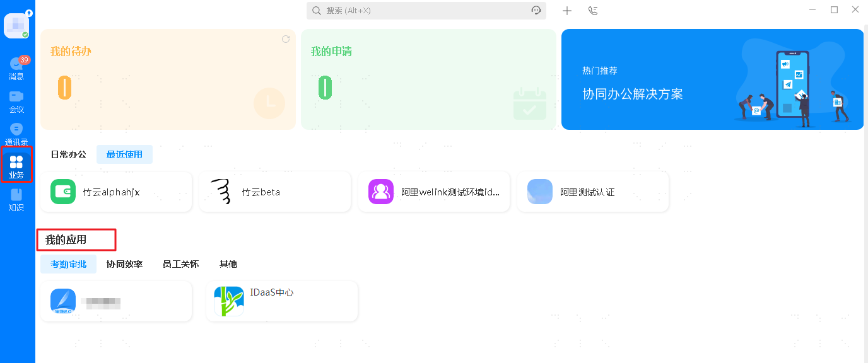Click the user avatar in sidebar

(x=16, y=26)
